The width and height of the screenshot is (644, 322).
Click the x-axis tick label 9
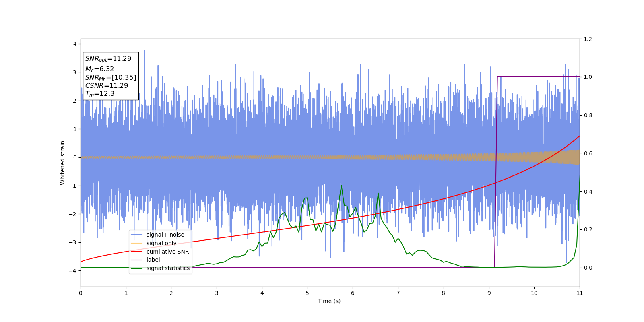tap(489, 293)
